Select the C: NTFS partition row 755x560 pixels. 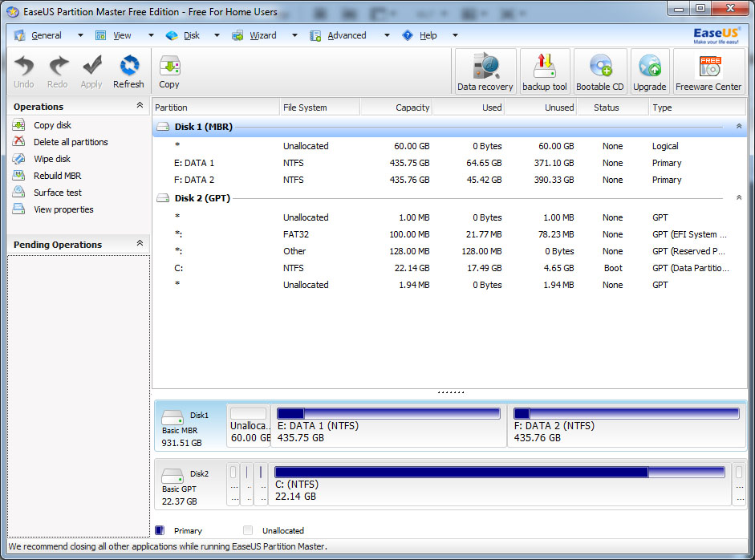[450, 268]
